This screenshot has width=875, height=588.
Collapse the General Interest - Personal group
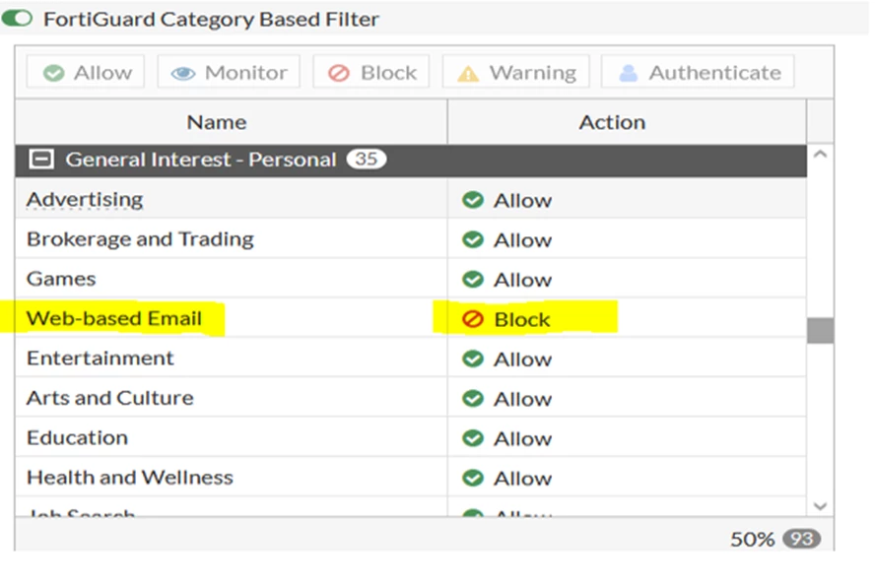coord(41,160)
